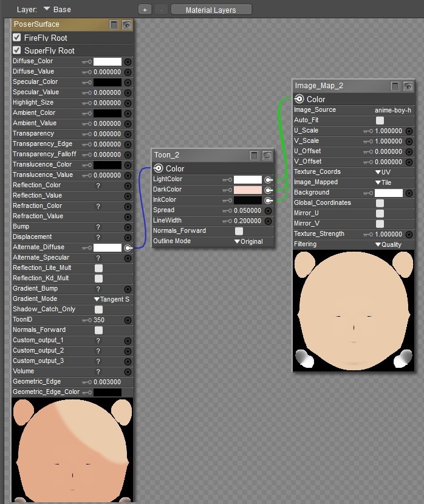Click the DarkColor pink color swatch
This screenshot has height=504, width=424.
pos(248,190)
